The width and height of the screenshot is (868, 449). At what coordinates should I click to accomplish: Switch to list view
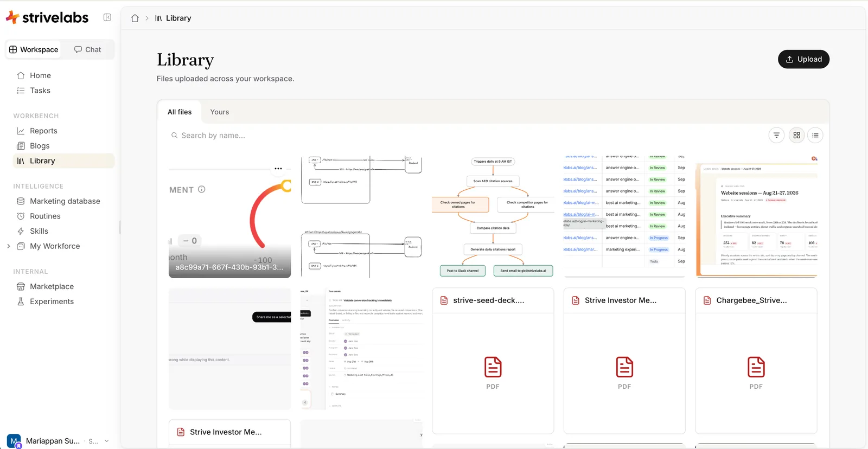coord(815,135)
